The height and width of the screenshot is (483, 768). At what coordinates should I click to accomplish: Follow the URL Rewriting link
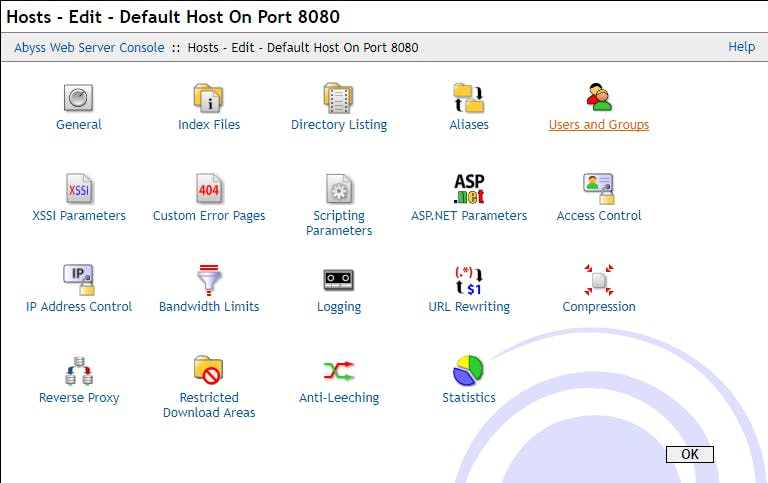(x=469, y=307)
